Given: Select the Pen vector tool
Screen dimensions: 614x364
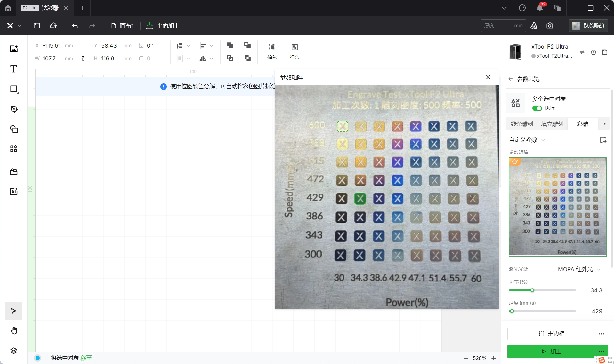Looking at the screenshot, I should (13, 109).
